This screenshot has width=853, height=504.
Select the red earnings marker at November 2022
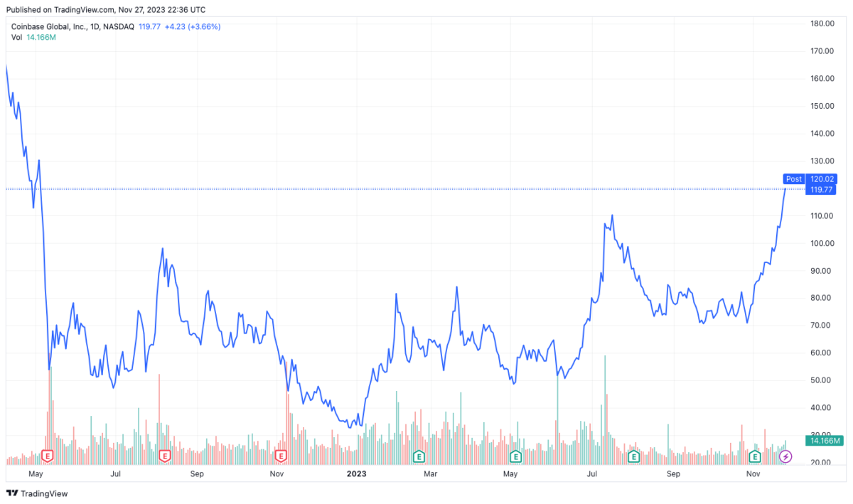[281, 455]
